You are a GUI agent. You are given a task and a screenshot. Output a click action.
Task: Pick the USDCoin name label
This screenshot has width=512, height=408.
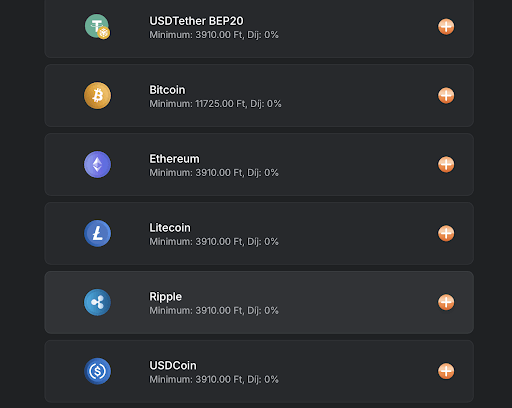coord(173,366)
